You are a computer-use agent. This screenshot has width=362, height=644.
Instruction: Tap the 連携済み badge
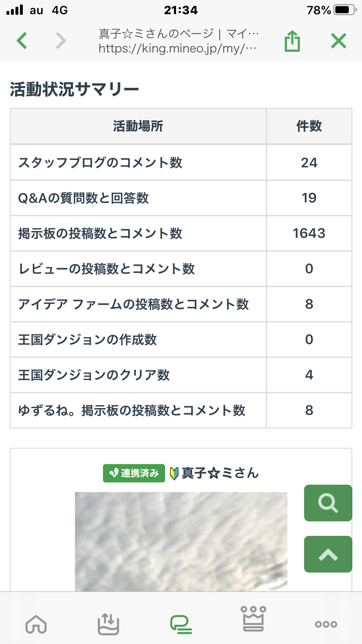pos(134,473)
